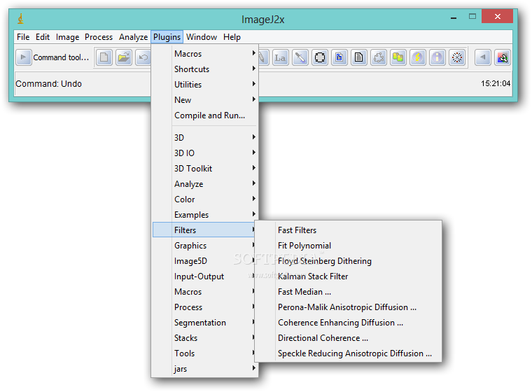Open the Image5D submenu entry
This screenshot has width=532, height=392.
point(205,261)
